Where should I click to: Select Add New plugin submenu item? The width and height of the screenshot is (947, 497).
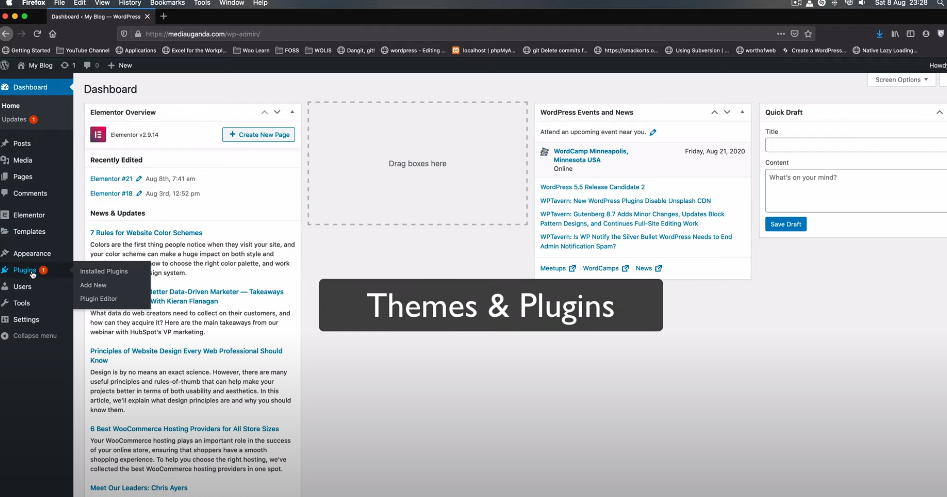(93, 285)
